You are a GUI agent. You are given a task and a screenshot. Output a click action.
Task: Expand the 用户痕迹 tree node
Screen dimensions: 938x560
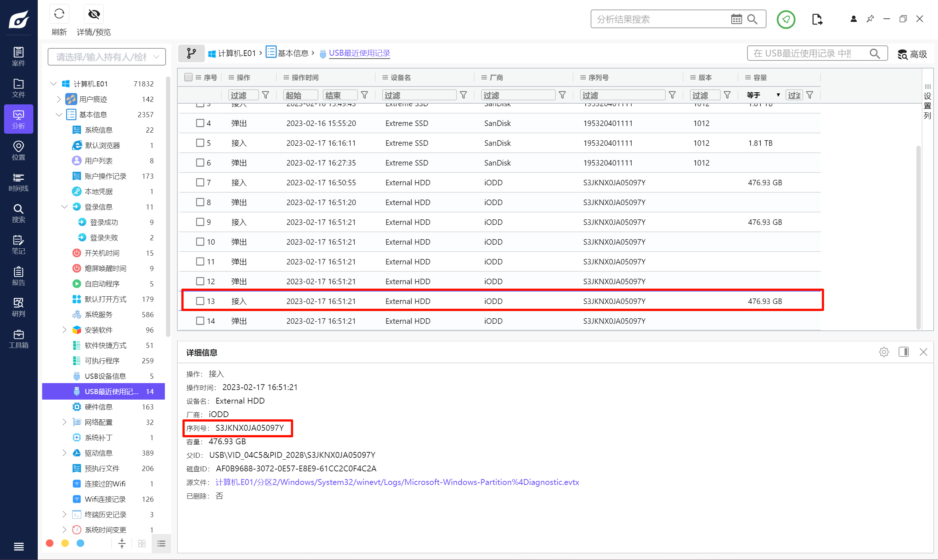[59, 99]
